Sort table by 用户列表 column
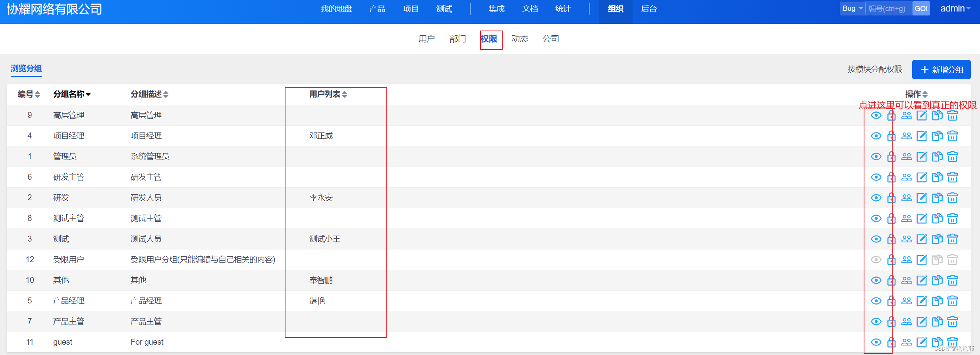This screenshot has width=980, height=355. [x=328, y=94]
